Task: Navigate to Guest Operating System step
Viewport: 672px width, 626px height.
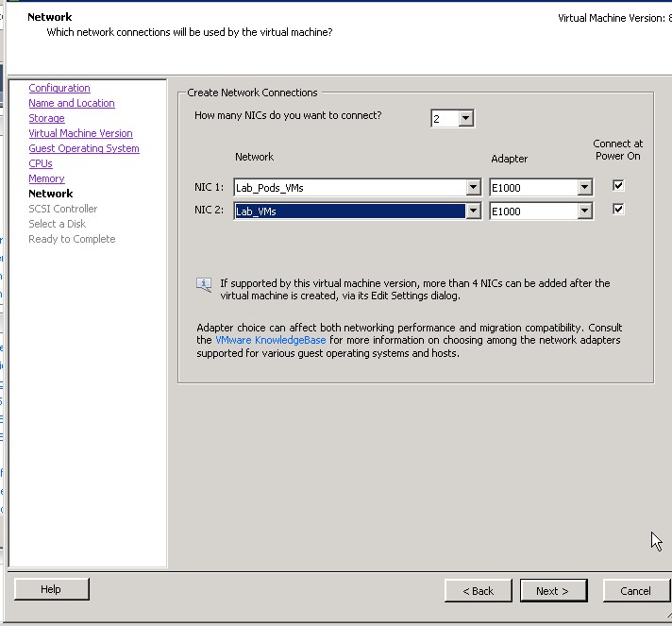Action: (x=84, y=148)
